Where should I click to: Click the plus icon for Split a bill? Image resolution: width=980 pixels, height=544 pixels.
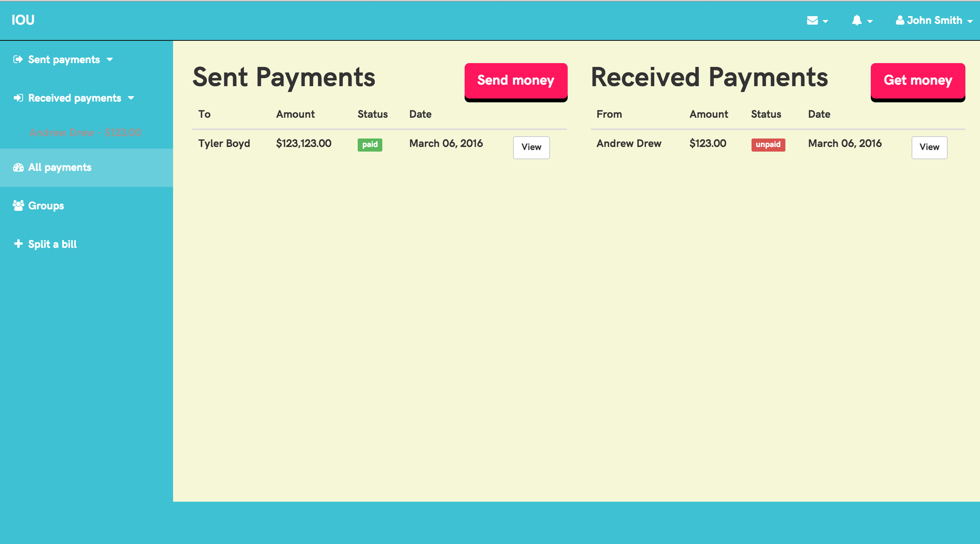point(18,244)
